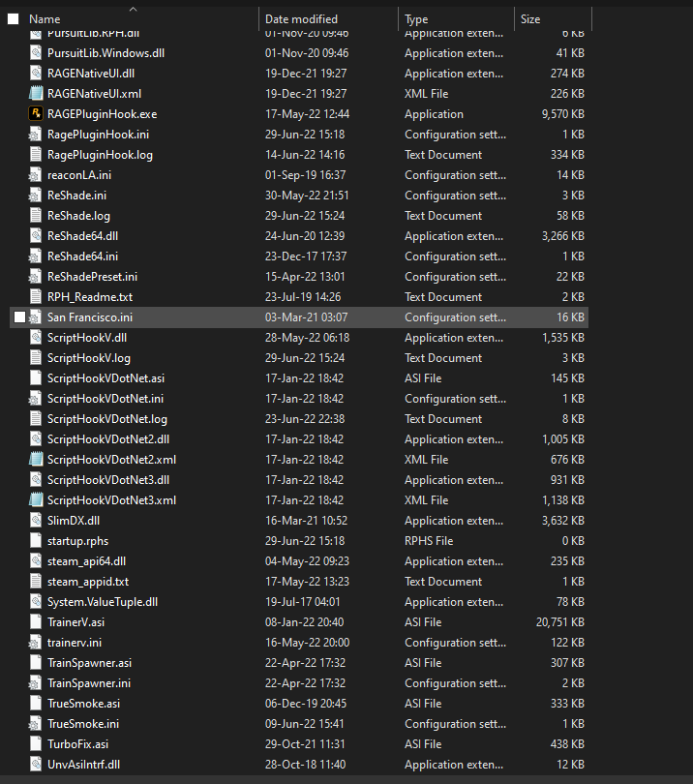Screen dimensions: 693x784
Task: Click the ScriptHookV.dll file icon
Action: point(36,338)
